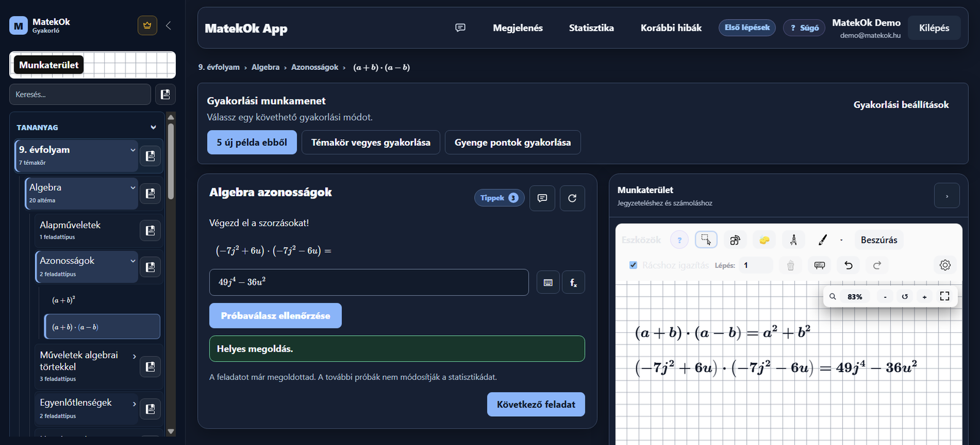Select Témakör vegyes gyakorlása mode

click(371, 142)
